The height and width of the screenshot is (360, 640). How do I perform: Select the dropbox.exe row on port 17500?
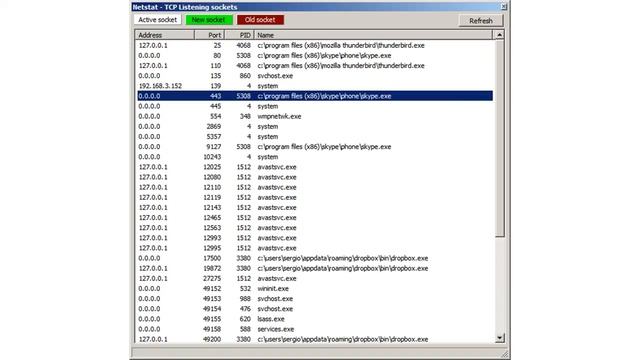tap(315, 258)
